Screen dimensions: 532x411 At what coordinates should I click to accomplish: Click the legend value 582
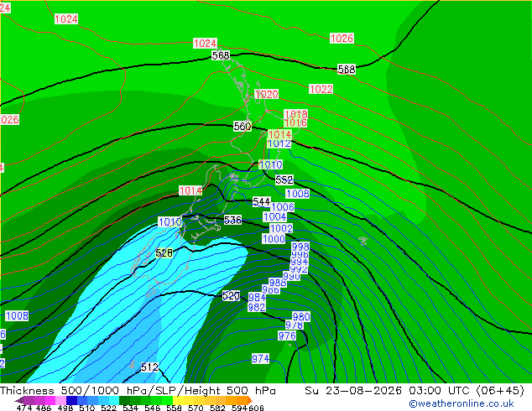coord(217,408)
